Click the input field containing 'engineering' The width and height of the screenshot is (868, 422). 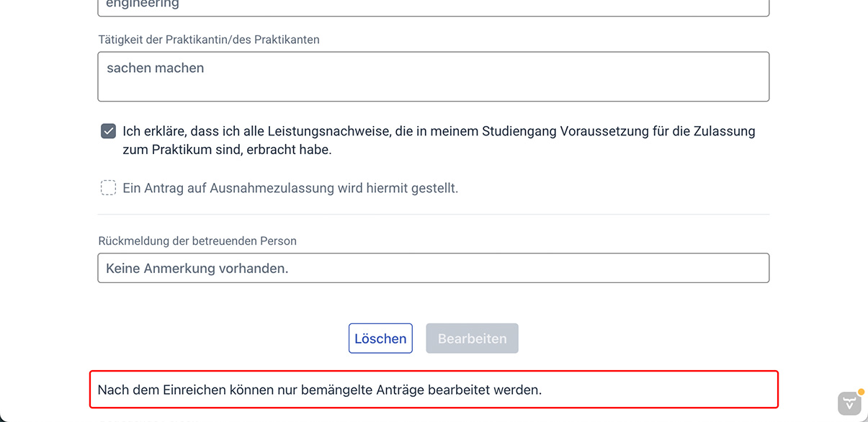point(433,6)
